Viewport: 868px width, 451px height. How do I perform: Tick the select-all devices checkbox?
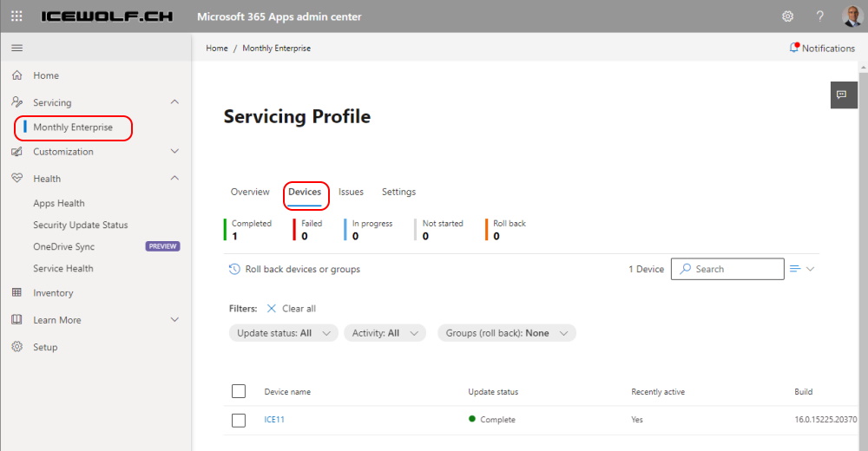click(x=239, y=391)
